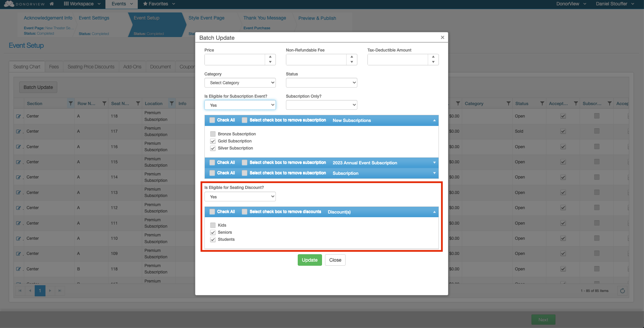Open the Status dropdown in dialog
This screenshot has height=328, width=644.
click(x=322, y=83)
